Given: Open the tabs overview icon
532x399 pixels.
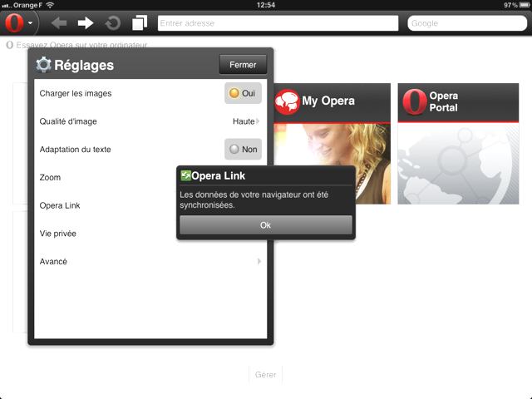Looking at the screenshot, I should pos(139,22).
